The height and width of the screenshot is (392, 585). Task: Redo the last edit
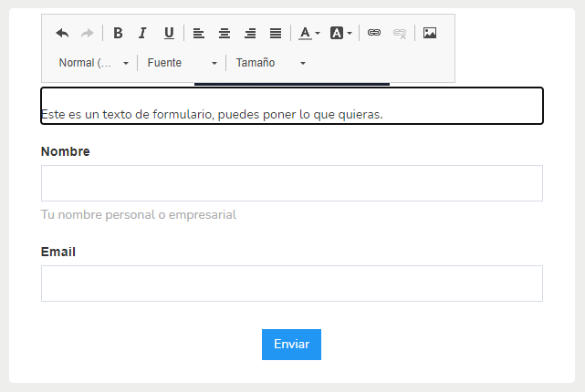coord(87,33)
